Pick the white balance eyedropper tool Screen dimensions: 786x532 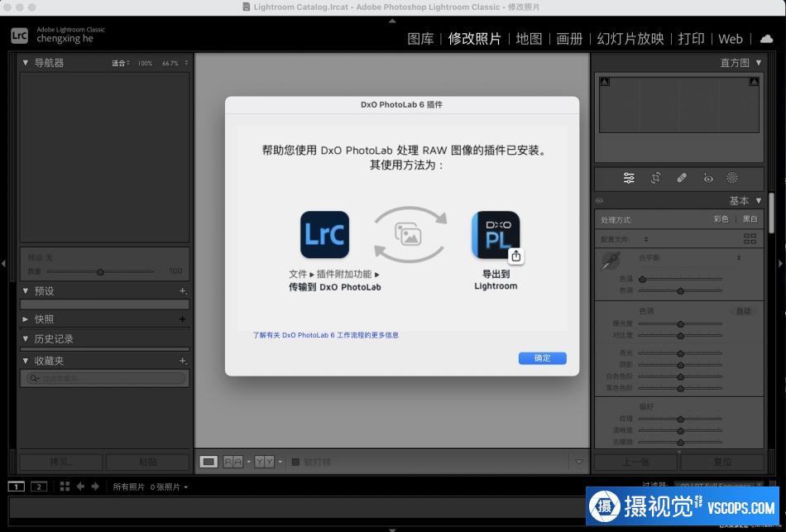(611, 261)
